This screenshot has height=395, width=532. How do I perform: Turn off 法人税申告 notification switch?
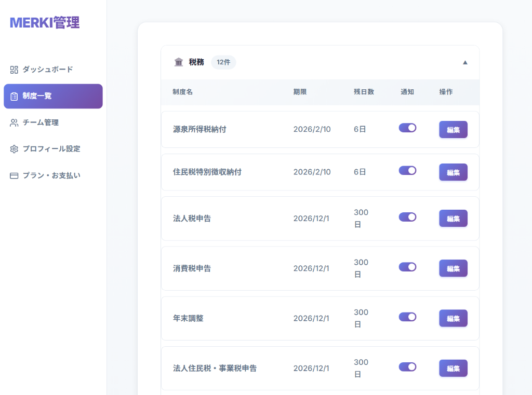click(x=407, y=217)
